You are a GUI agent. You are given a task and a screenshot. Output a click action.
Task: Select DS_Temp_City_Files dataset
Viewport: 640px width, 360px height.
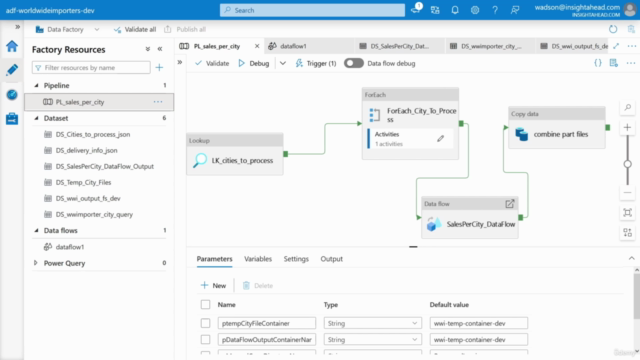point(83,182)
